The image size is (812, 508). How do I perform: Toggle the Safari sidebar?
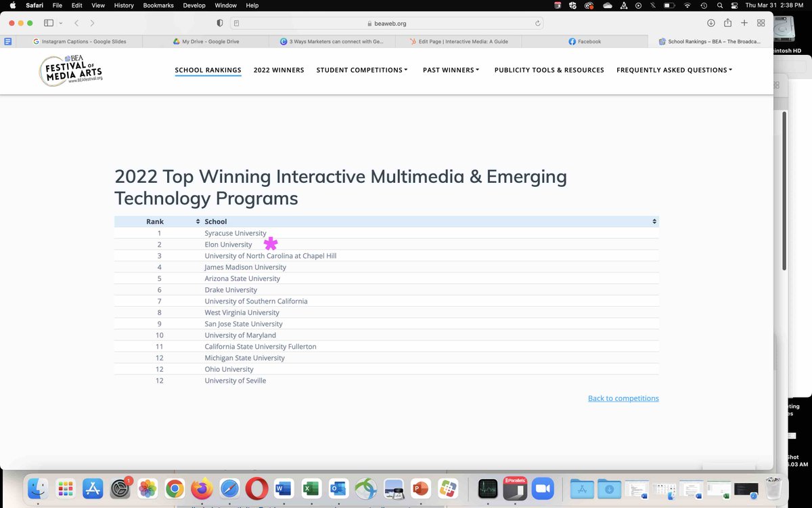coord(49,23)
